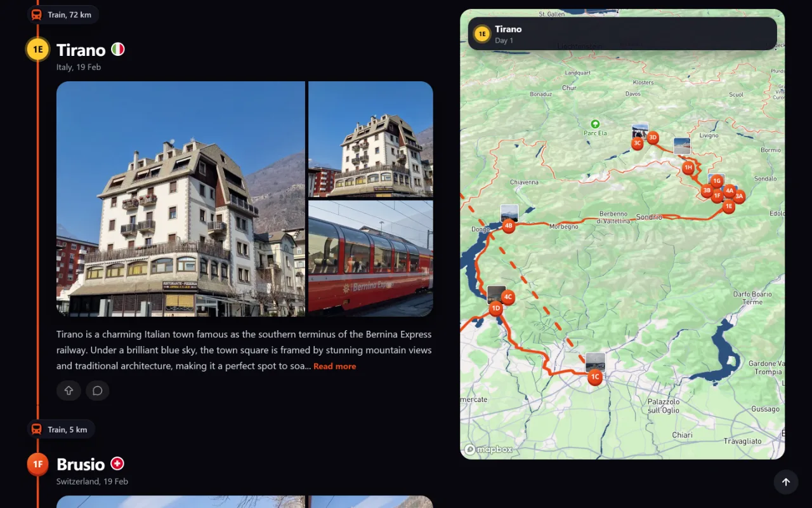Open the red Bernina Express train photo
This screenshot has height=508, width=812.
(370, 258)
